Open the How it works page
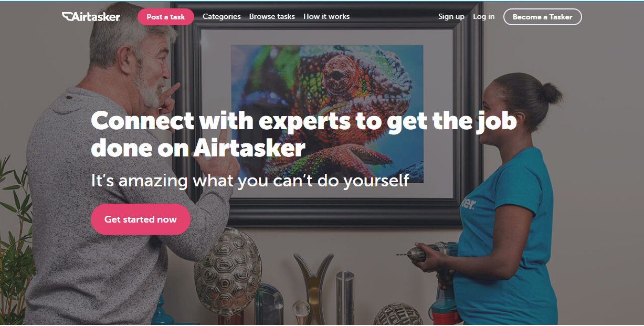Image resolution: width=644 pixels, height=326 pixels. coord(326,17)
